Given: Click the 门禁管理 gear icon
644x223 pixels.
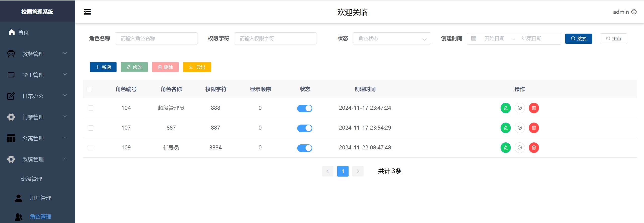Looking at the screenshot, I should pos(11,117).
